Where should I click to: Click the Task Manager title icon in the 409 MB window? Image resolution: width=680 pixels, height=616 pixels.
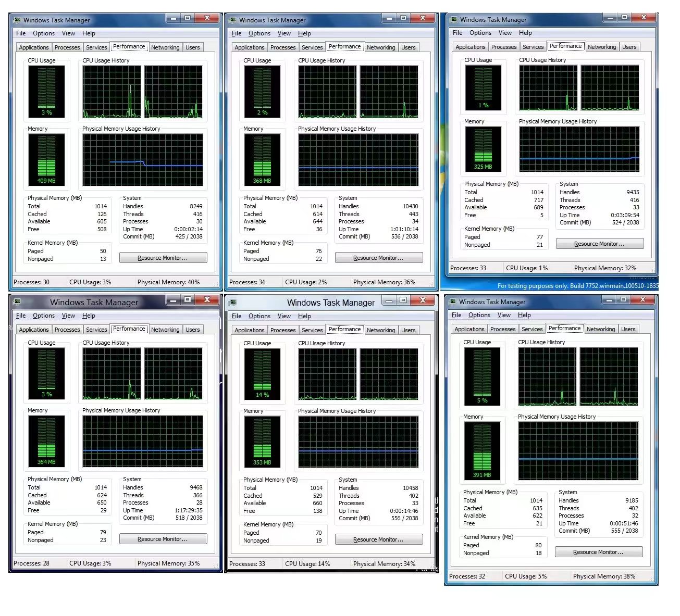point(17,20)
